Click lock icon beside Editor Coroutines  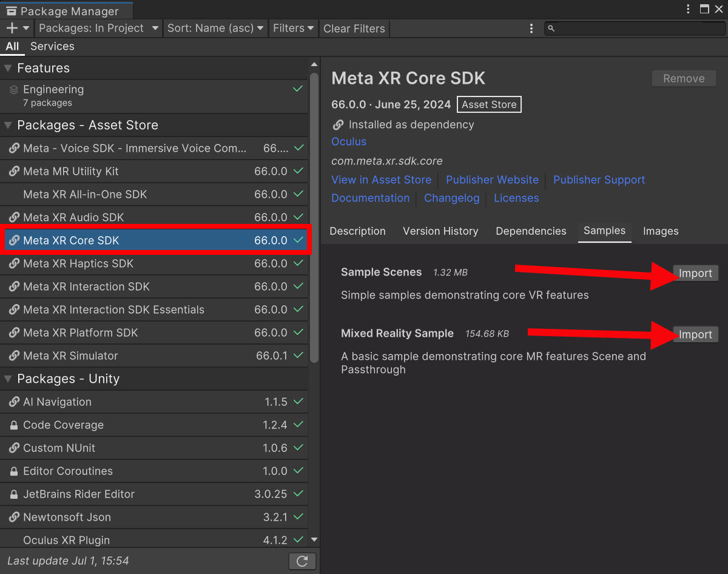[x=14, y=471]
